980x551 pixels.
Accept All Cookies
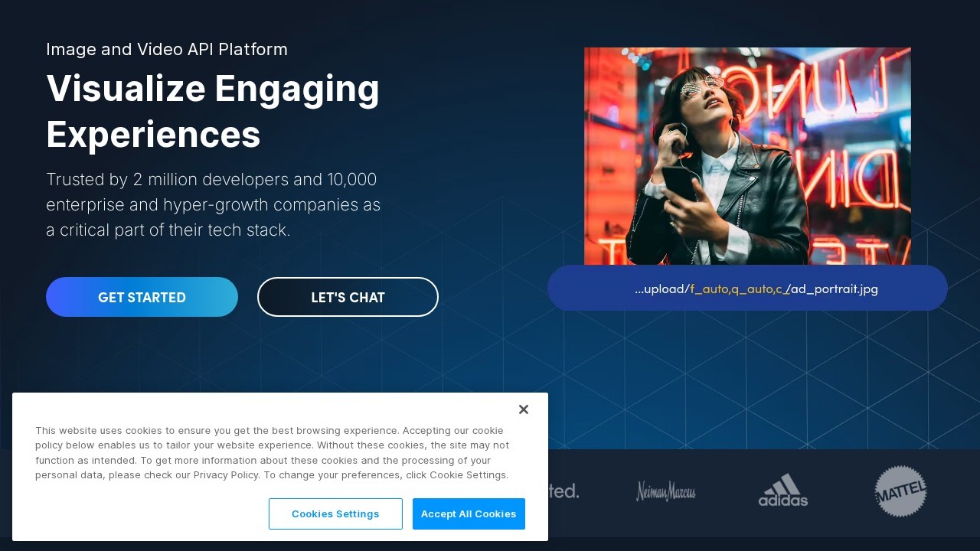click(469, 514)
